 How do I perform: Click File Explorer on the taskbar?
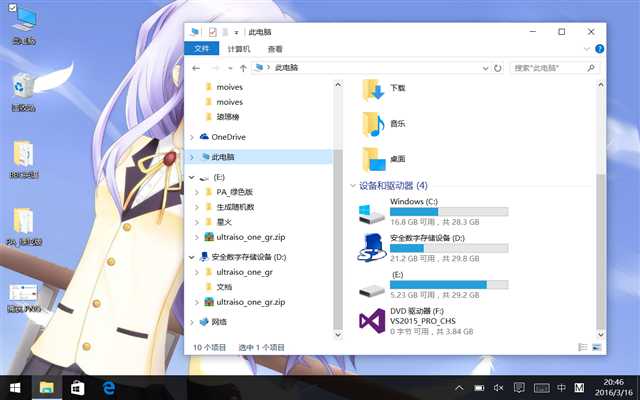(47, 387)
